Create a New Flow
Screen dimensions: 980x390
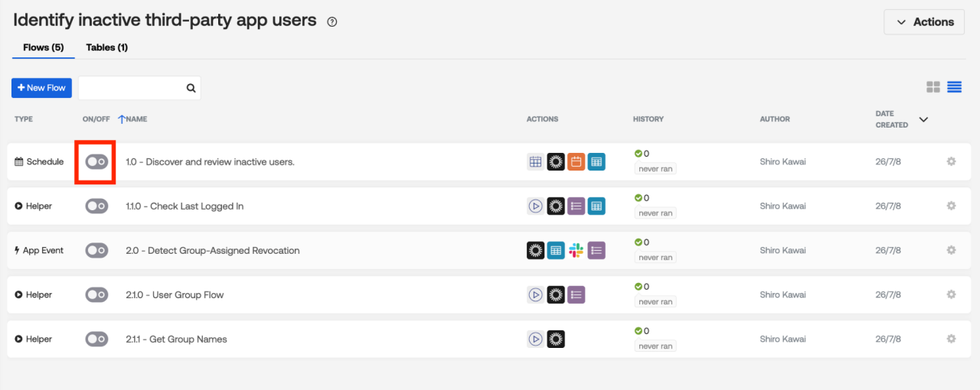41,88
